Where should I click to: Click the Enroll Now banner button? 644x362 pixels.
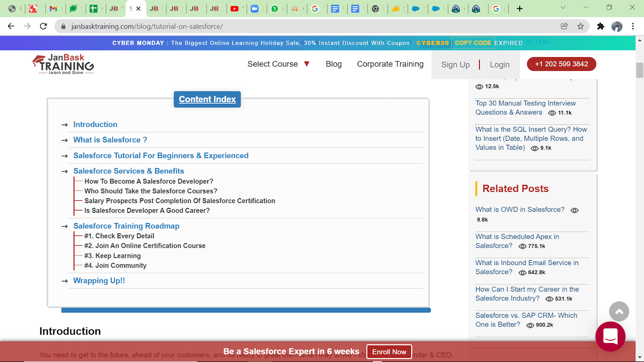(389, 352)
